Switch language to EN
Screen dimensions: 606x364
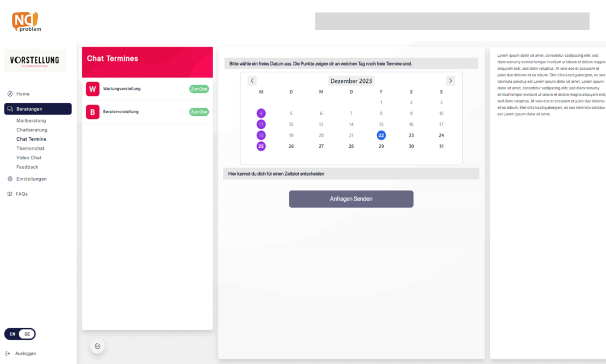13,334
